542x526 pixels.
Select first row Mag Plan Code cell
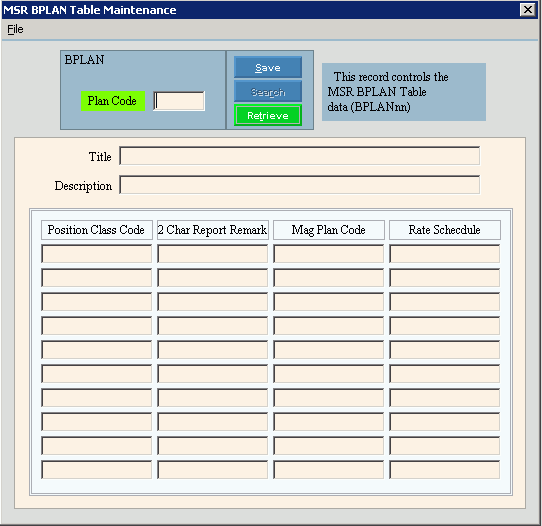[329, 254]
